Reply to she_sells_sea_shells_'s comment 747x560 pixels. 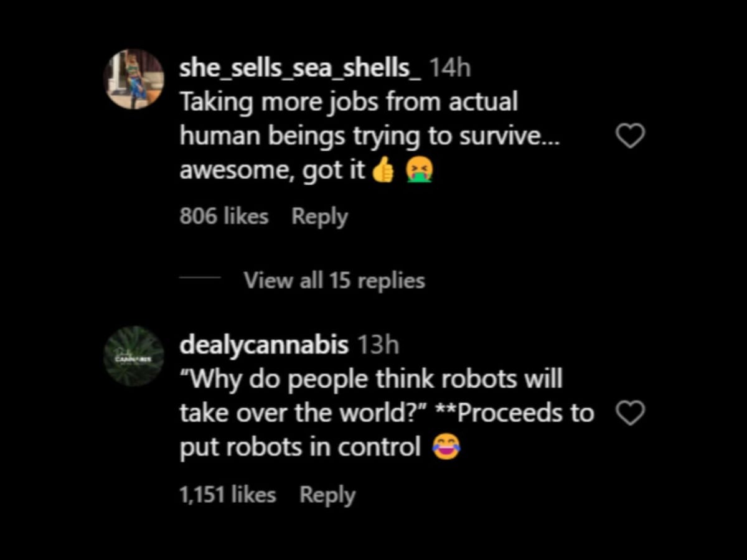pyautogui.click(x=319, y=216)
